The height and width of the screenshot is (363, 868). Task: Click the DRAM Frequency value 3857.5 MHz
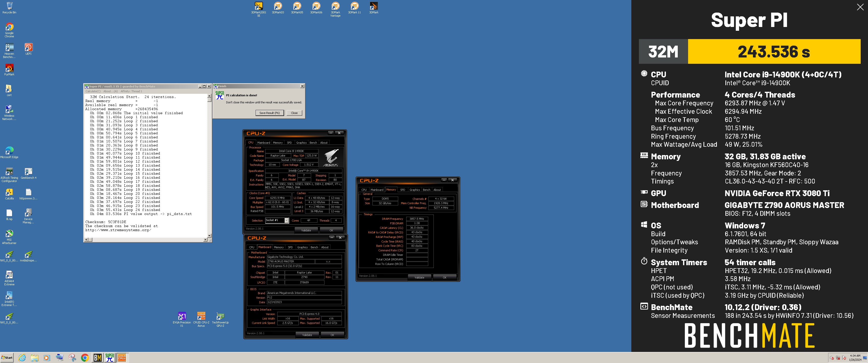click(x=417, y=219)
